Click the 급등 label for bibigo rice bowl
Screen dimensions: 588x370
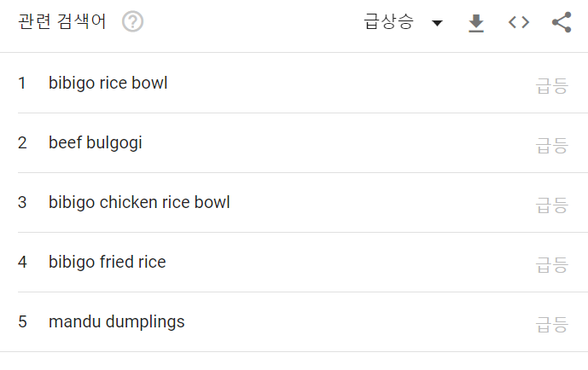pos(552,86)
